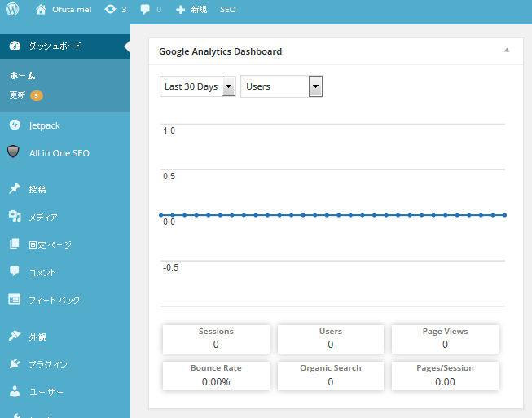Collapse the Google Analytics Dashboard widget
Screen dimensions: 532x418
[507, 51]
